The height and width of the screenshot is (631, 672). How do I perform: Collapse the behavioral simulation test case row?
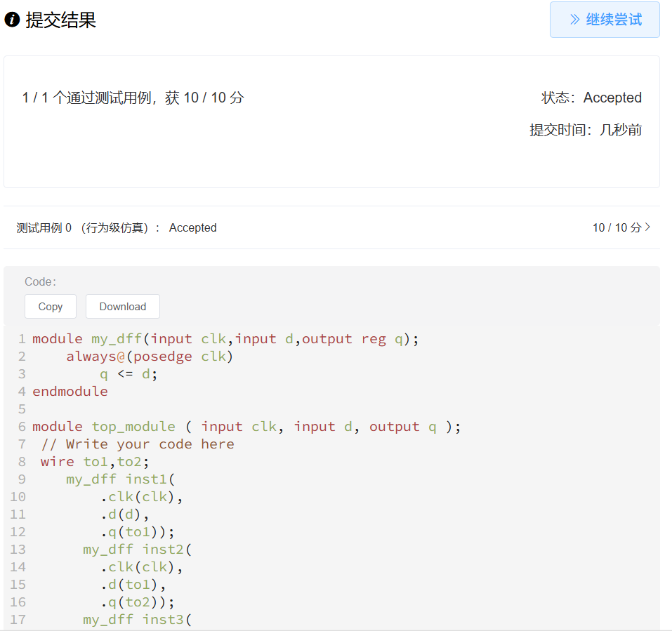tap(330, 227)
